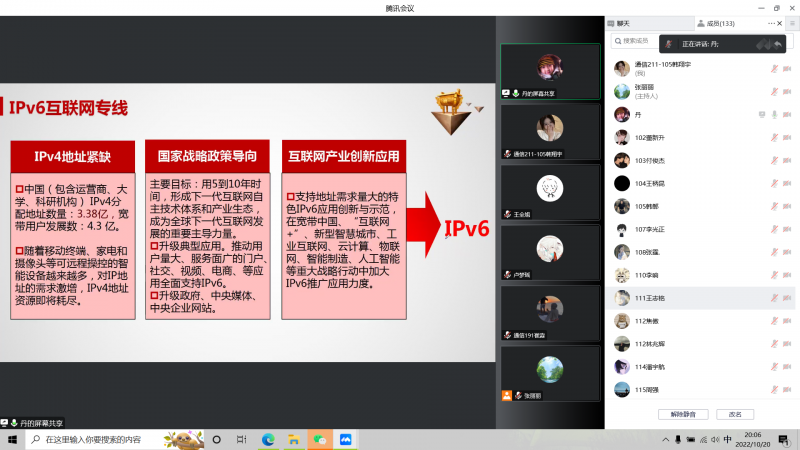This screenshot has height=450, width=800.
Task: Select member row starting with 107
Action: 702,229
